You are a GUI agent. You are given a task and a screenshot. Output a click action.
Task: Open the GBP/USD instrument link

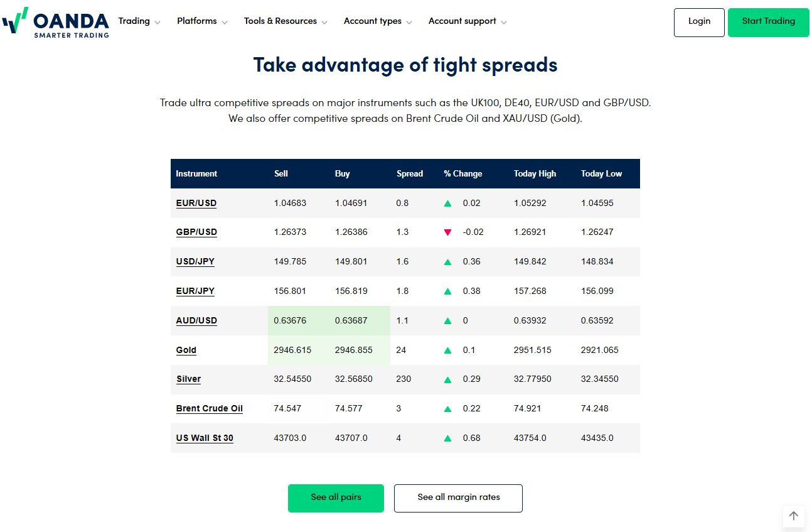(196, 232)
